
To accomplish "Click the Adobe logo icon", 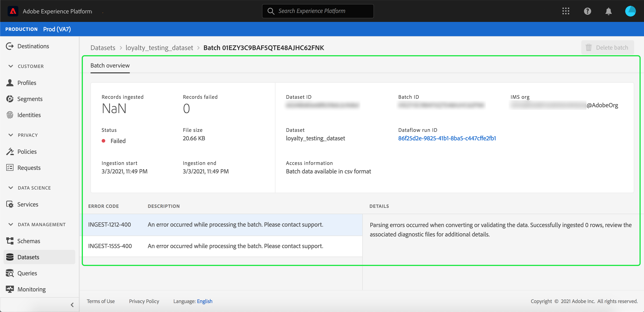I will tap(13, 11).
